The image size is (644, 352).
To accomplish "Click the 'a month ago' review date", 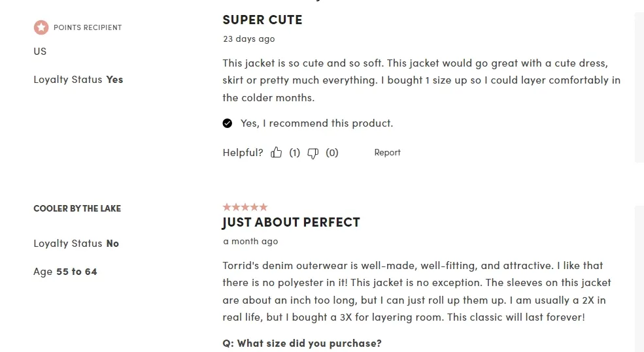I will (x=250, y=241).
